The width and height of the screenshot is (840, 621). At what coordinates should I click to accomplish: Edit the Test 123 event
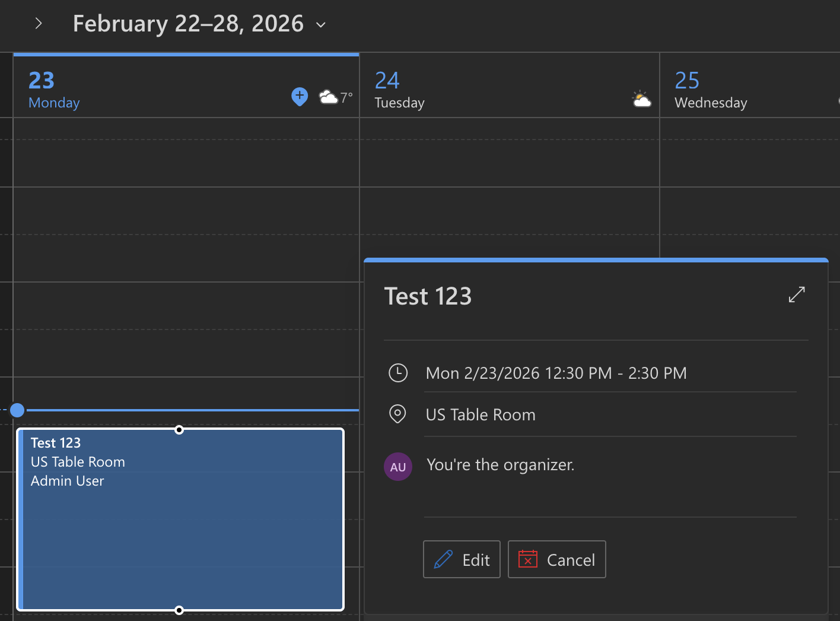click(462, 559)
